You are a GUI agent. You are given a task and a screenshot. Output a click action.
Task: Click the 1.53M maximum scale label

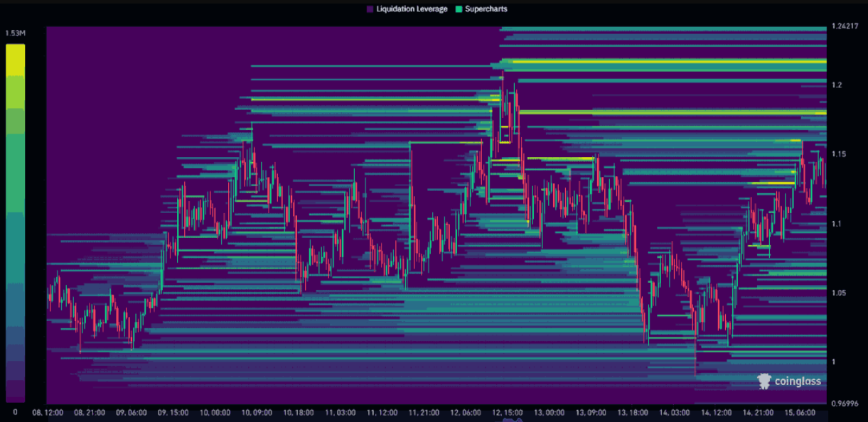(x=15, y=33)
